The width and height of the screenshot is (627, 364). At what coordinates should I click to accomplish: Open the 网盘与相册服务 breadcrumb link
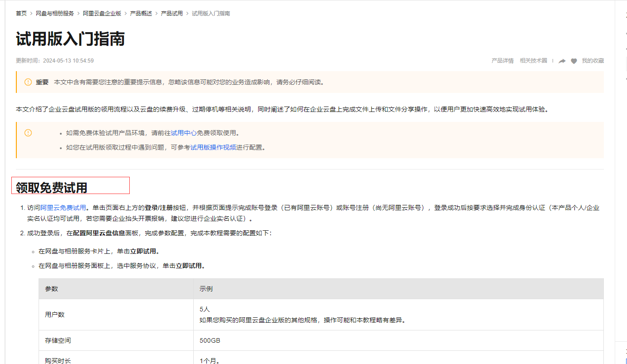(55, 14)
